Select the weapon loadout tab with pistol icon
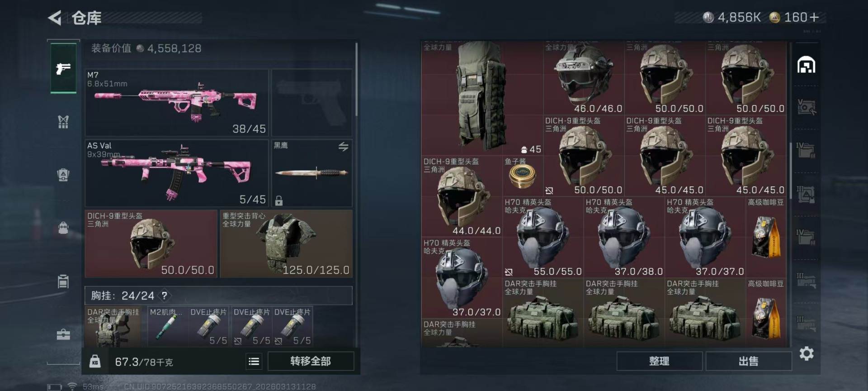This screenshot has width=868, height=391. click(63, 68)
